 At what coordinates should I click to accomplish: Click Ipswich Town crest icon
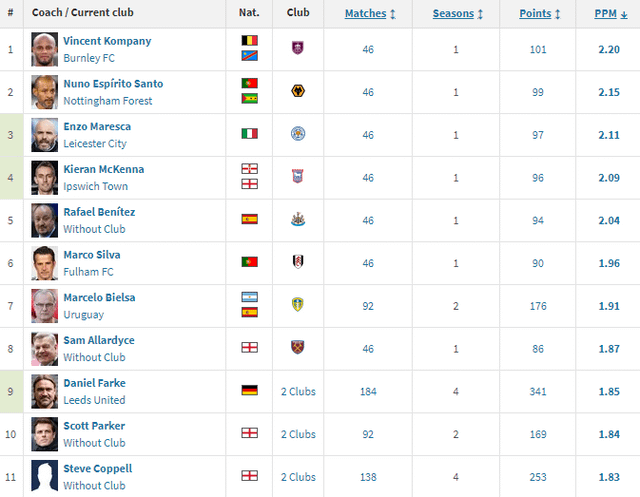click(x=297, y=177)
